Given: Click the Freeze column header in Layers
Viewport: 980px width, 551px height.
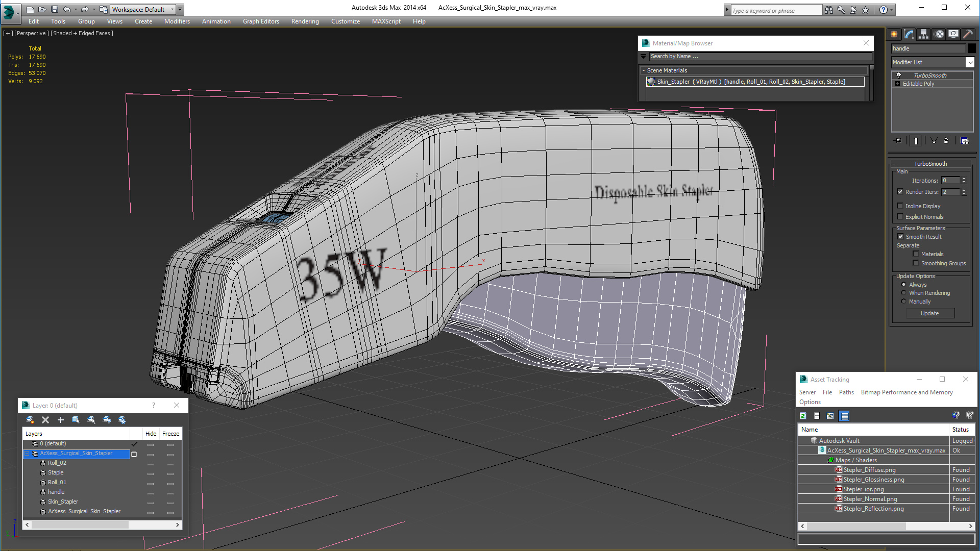Looking at the screenshot, I should point(170,434).
